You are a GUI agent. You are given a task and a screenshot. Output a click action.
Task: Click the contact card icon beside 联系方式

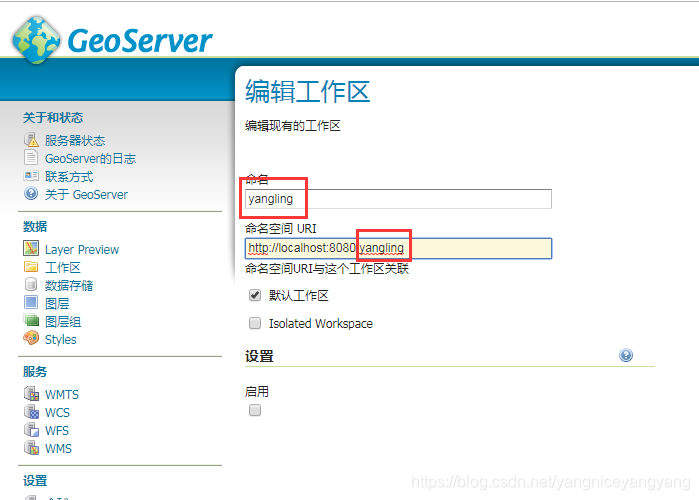pyautogui.click(x=31, y=176)
